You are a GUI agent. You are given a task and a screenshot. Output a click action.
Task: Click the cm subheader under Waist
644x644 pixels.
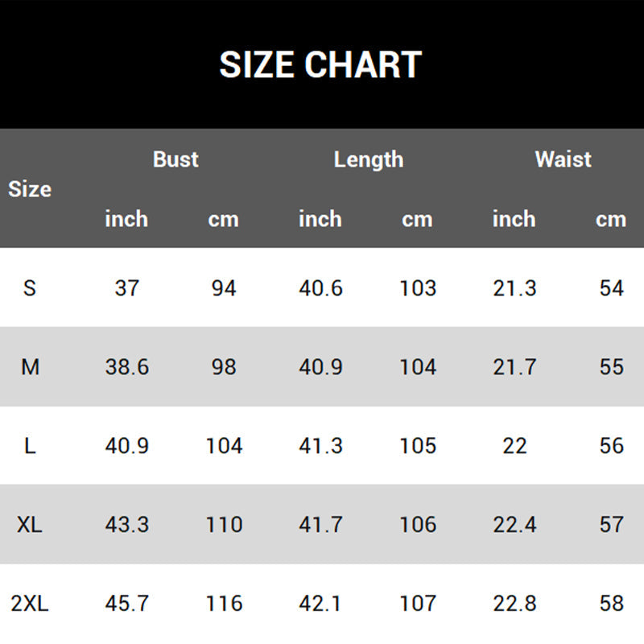(611, 219)
